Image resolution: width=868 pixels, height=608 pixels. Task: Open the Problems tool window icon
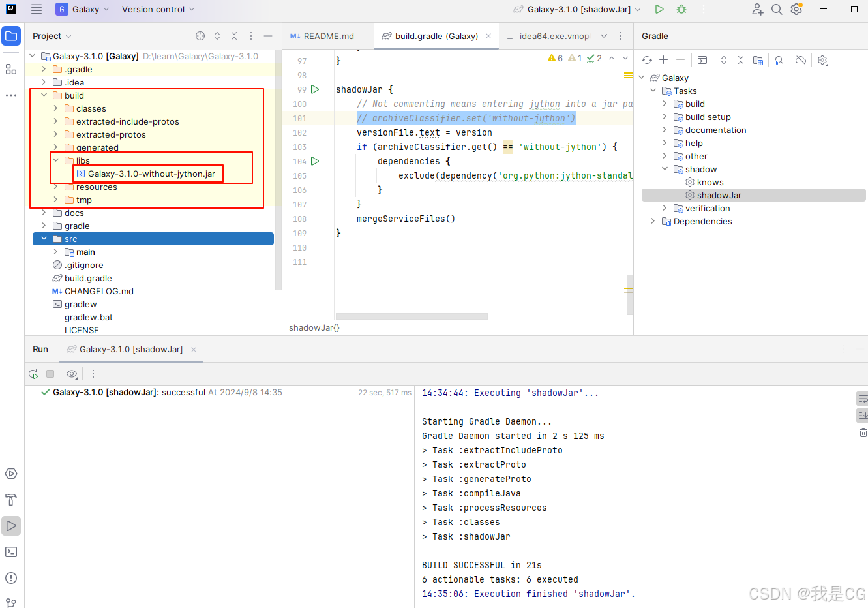click(x=11, y=578)
